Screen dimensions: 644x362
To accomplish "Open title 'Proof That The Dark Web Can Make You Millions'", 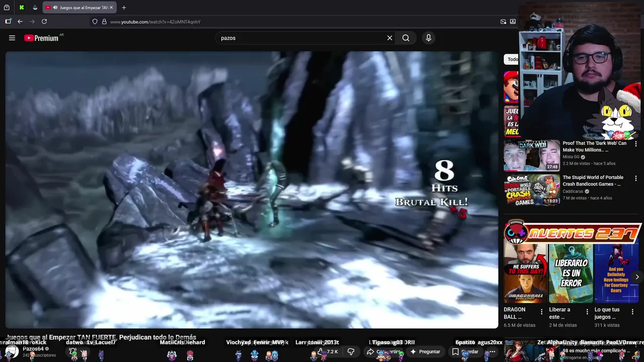I will pyautogui.click(x=594, y=146).
